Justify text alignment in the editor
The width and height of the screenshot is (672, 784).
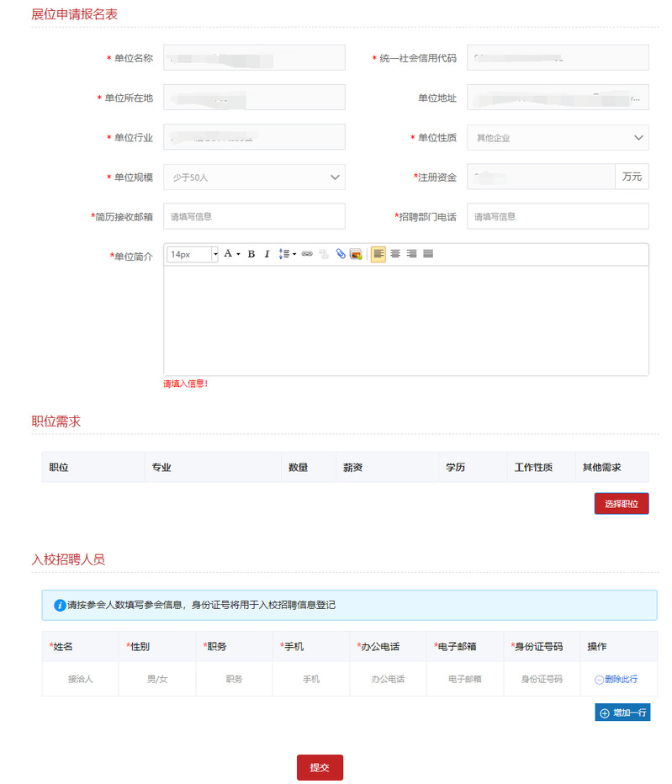coord(428,254)
